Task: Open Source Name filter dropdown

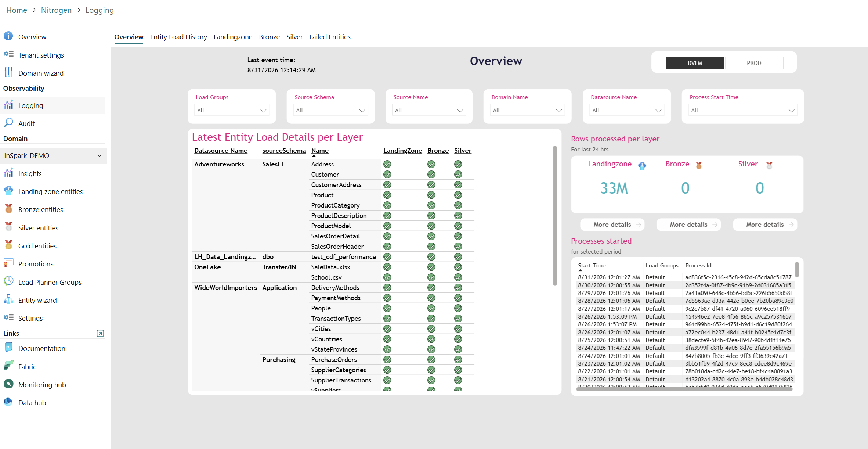Action: coord(429,110)
